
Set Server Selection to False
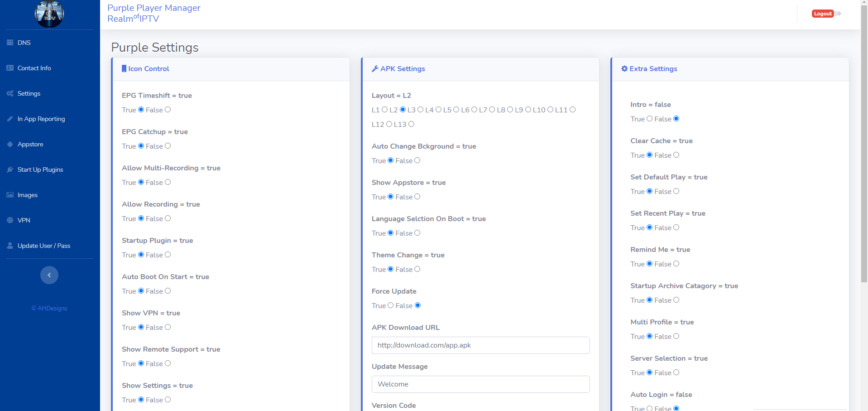[x=676, y=372]
